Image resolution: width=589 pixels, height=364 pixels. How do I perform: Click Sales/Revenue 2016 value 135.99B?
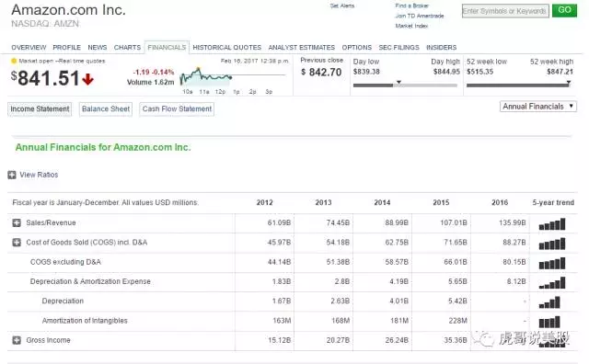tap(512, 222)
